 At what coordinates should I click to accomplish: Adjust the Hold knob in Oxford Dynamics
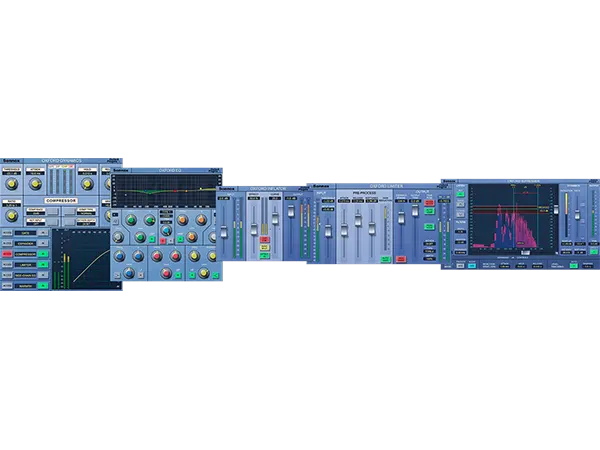(x=87, y=184)
